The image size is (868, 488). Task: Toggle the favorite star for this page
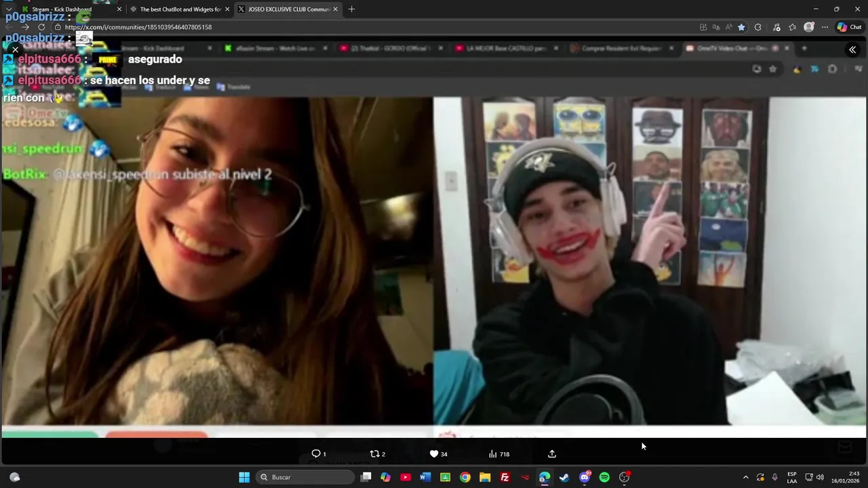click(741, 27)
